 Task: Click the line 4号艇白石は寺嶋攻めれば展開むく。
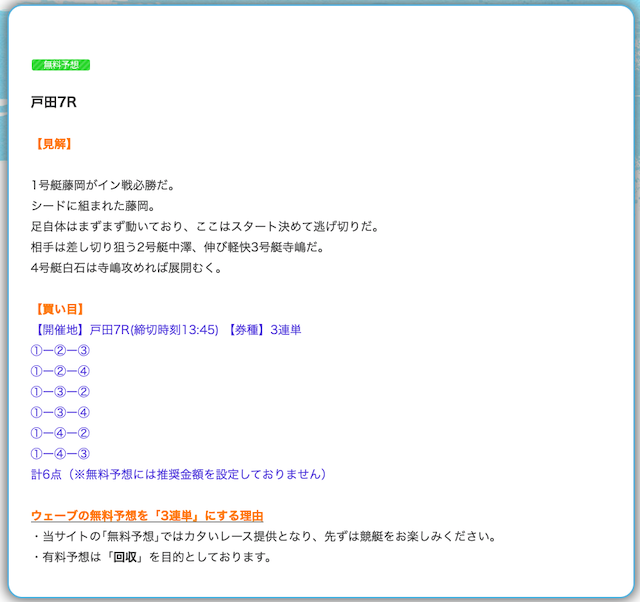click(x=127, y=268)
